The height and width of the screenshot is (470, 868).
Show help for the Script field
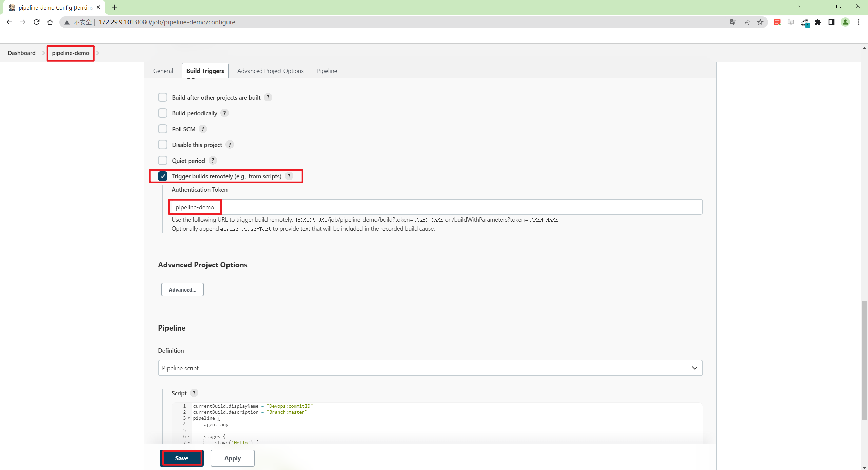[x=194, y=393]
